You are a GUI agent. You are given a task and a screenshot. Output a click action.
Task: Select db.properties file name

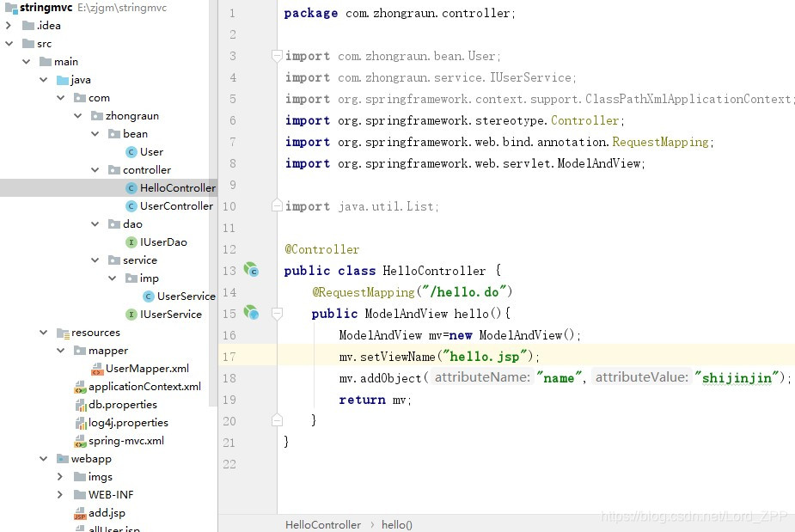123,405
